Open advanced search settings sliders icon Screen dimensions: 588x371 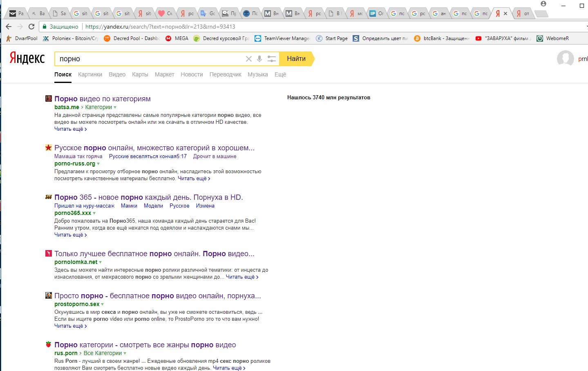(x=272, y=59)
